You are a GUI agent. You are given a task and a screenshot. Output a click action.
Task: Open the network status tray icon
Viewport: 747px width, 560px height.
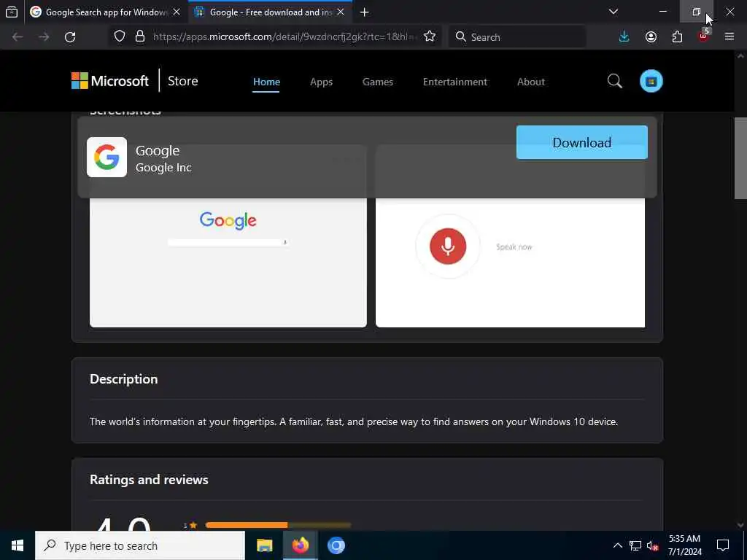coord(635,545)
